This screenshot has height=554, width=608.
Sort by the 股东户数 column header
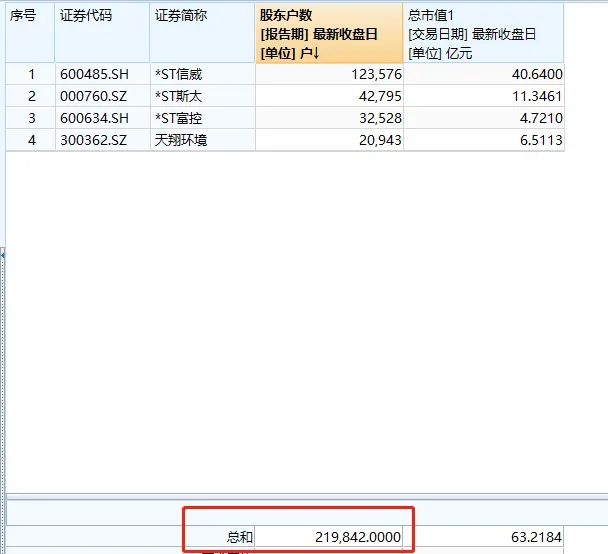coord(329,33)
